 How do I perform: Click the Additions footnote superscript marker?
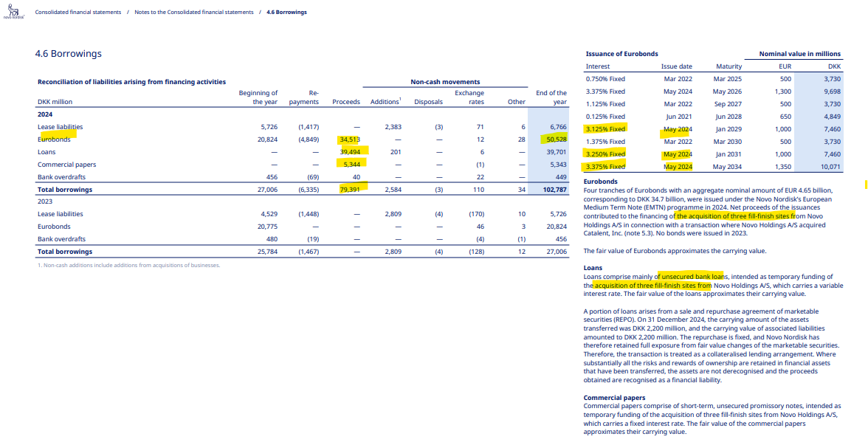(400, 100)
